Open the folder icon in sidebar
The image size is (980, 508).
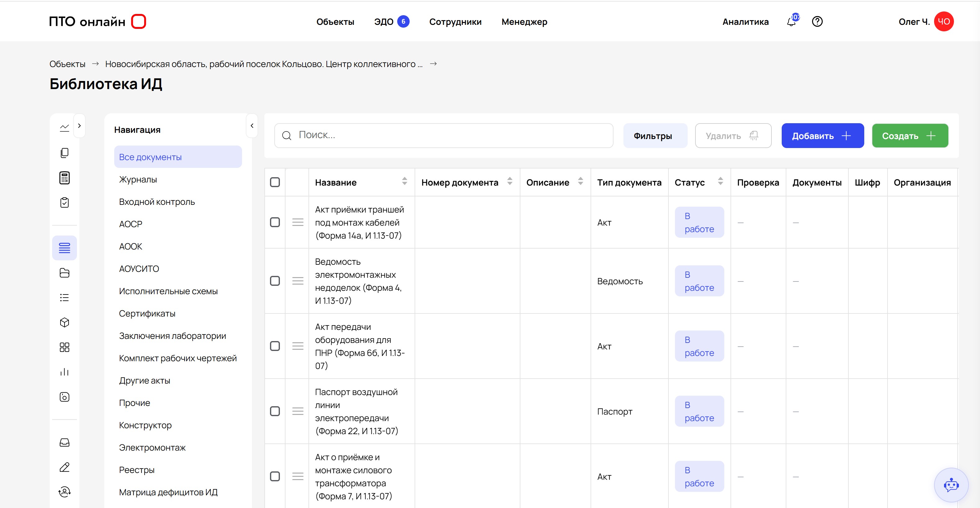(x=64, y=273)
